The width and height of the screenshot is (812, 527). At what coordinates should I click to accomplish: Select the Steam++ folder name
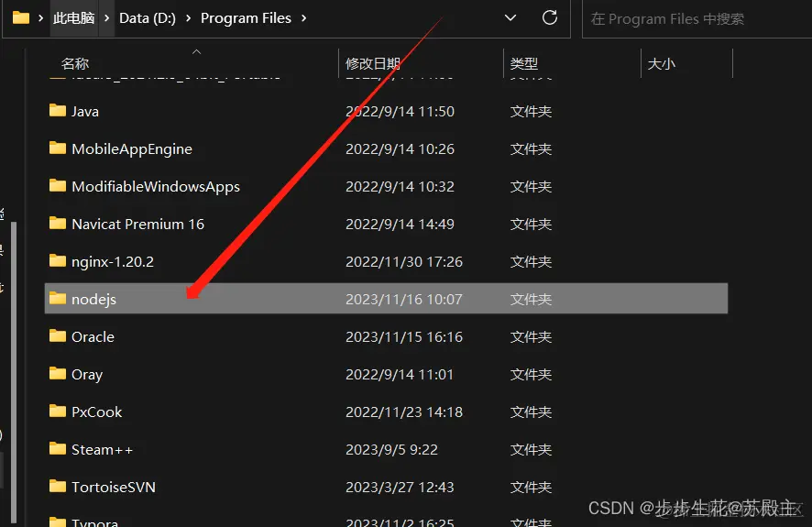tap(102, 449)
